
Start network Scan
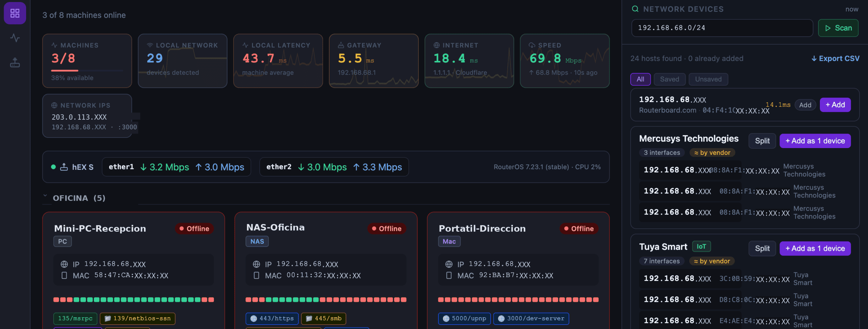click(838, 28)
